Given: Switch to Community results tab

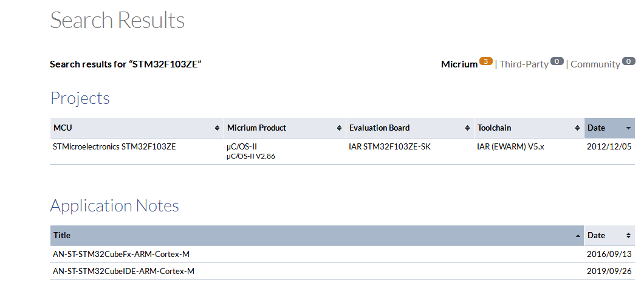Looking at the screenshot, I should (x=595, y=64).
